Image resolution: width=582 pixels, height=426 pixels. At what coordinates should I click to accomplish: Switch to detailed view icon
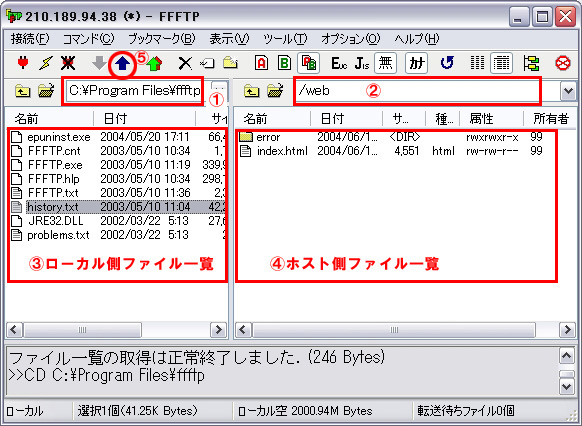(501, 63)
